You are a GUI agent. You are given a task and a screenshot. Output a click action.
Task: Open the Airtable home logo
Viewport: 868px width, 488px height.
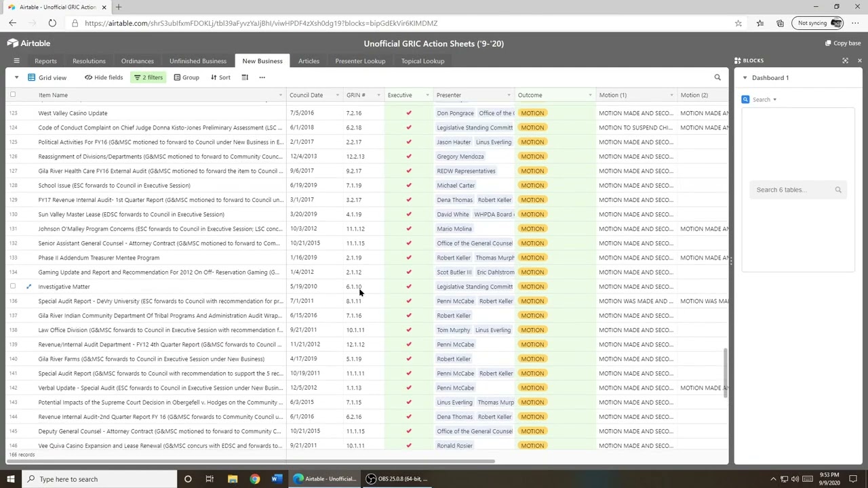click(28, 43)
